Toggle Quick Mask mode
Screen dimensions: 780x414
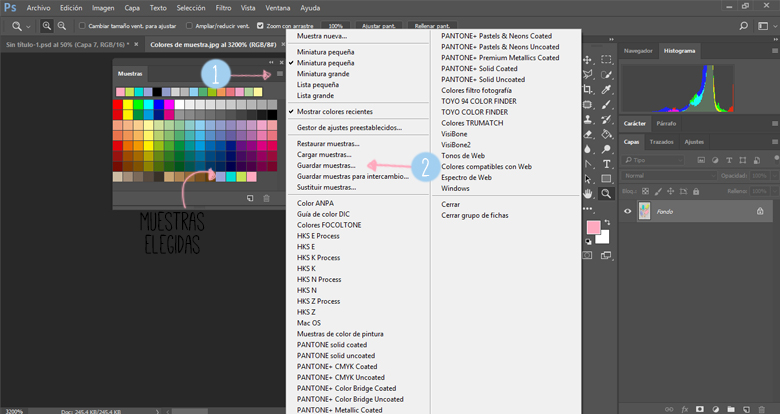587,255
